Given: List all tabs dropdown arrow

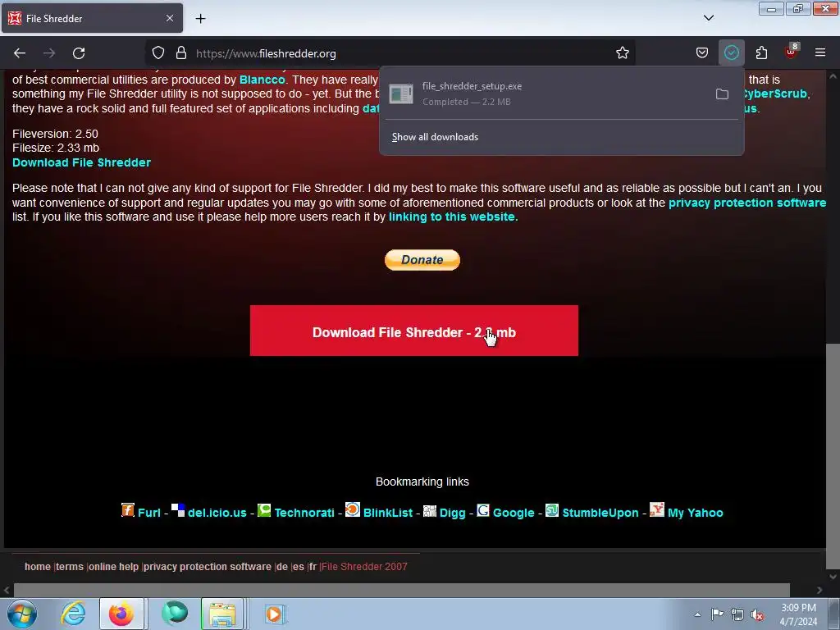Looking at the screenshot, I should tap(708, 18).
